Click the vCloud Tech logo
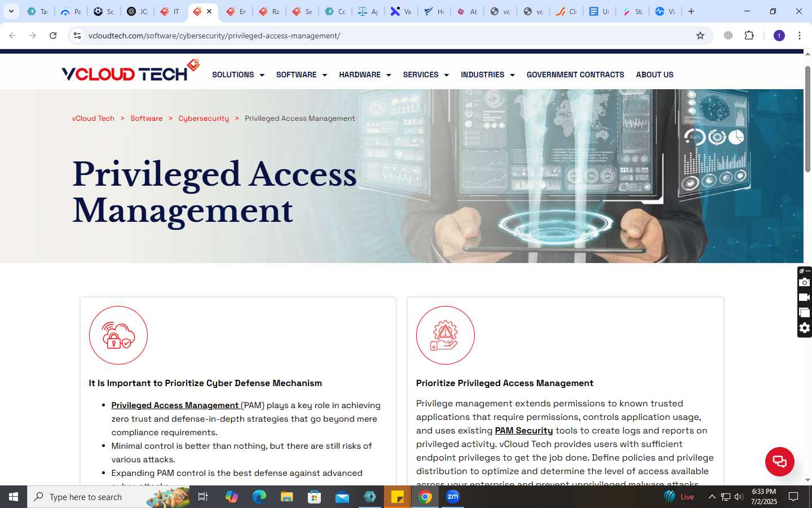 coord(130,71)
